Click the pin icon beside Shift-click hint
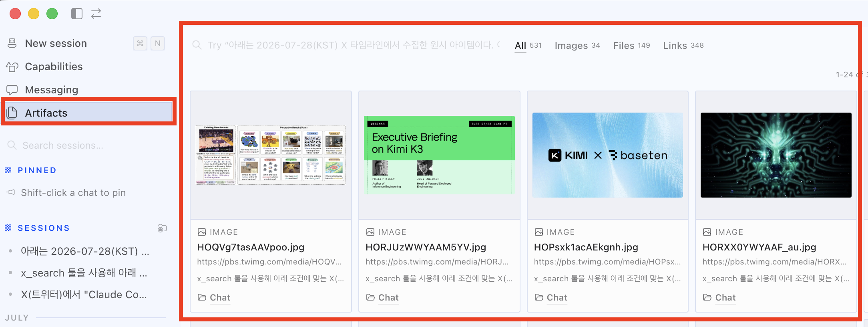 tap(11, 193)
